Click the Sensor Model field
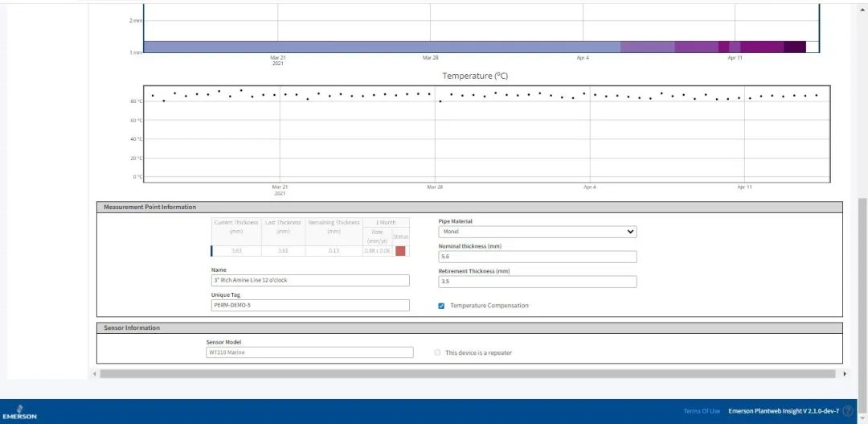This screenshot has width=868, height=424. [309, 352]
